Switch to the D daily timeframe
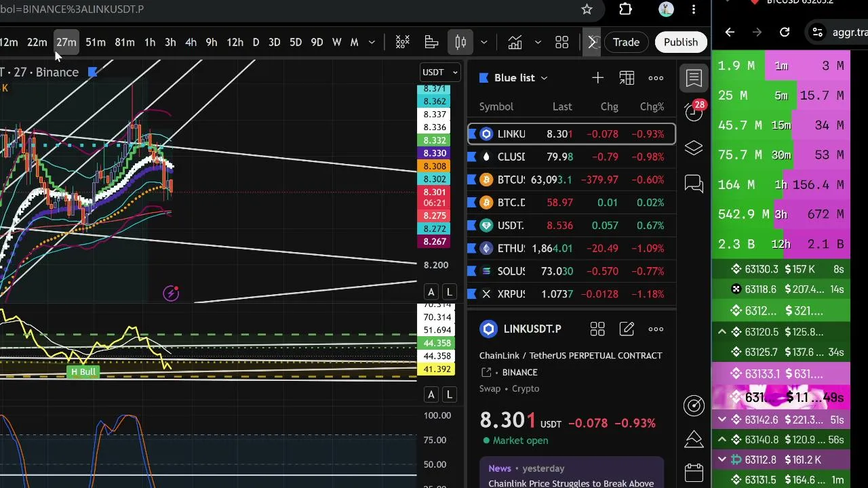Viewport: 868px width, 488px height. click(256, 43)
